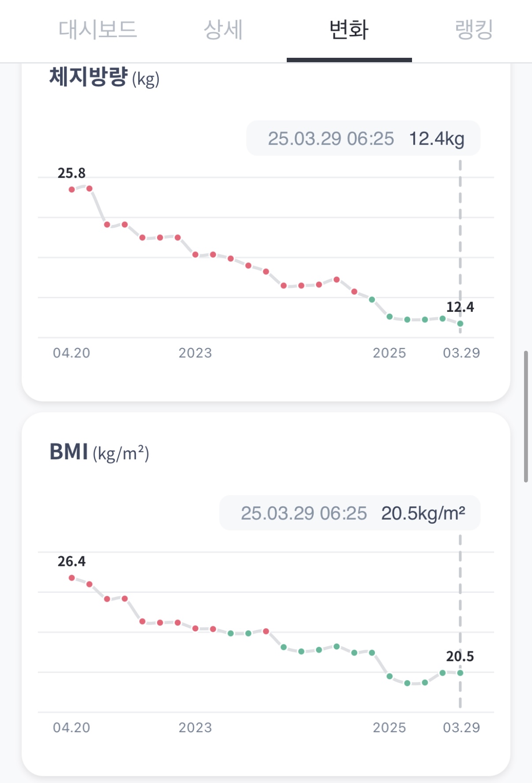Click the 체지방량 (kg) chart title
532x783 pixels.
(x=104, y=78)
